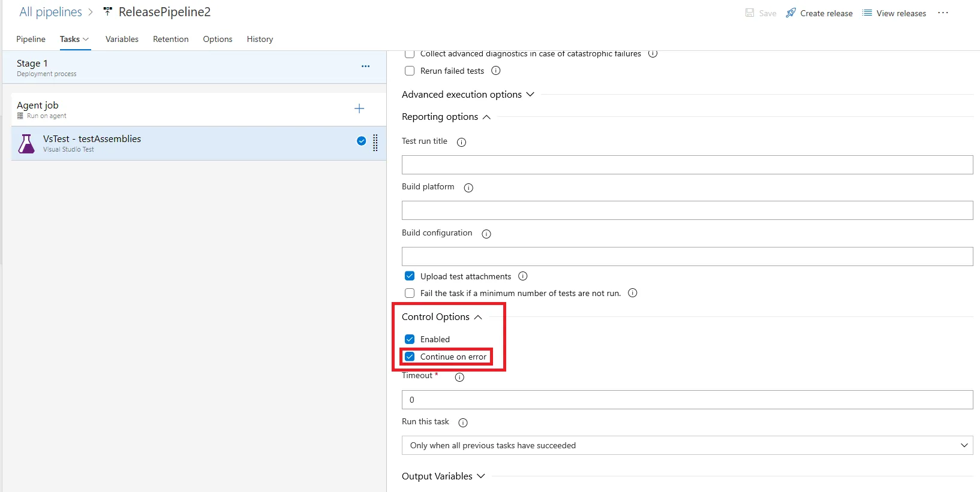Click the Create release rocket icon
The image size is (980, 492).
[x=791, y=13]
